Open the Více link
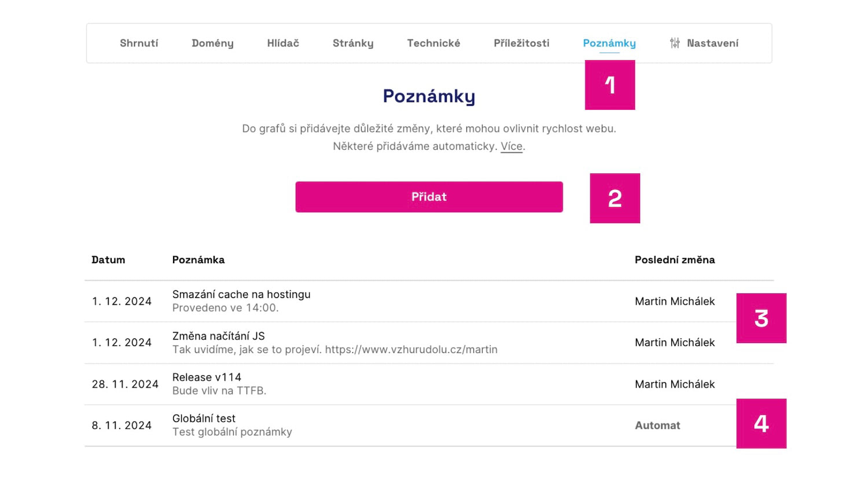The image size is (868, 487). coord(511,146)
